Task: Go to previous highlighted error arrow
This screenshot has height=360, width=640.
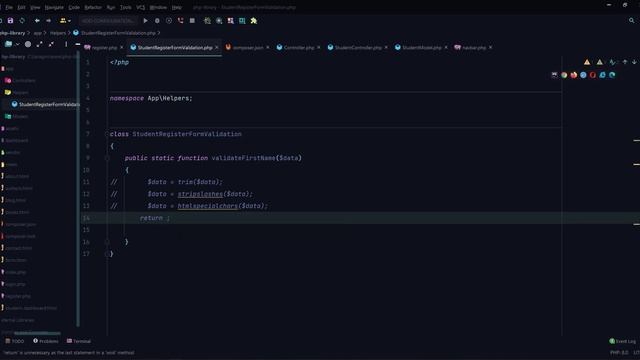Action: [625, 62]
